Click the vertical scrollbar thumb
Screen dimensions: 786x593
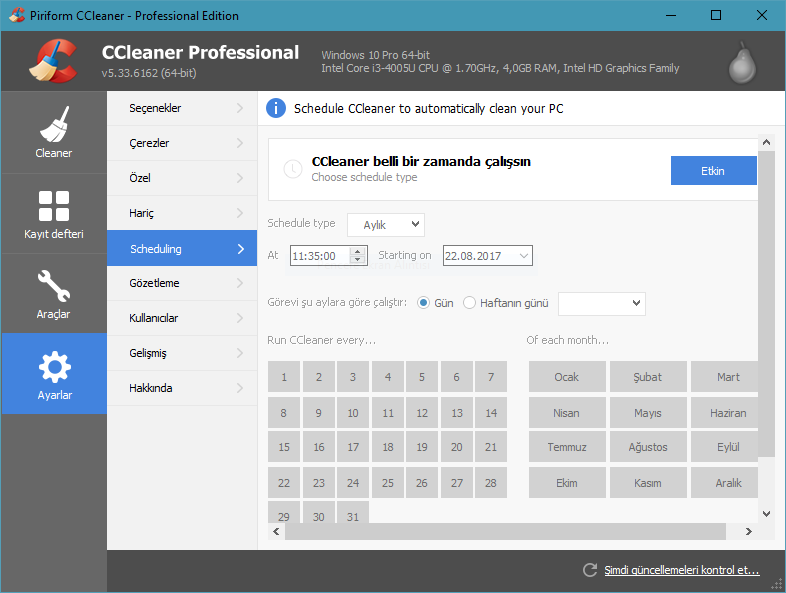pyautogui.click(x=766, y=303)
